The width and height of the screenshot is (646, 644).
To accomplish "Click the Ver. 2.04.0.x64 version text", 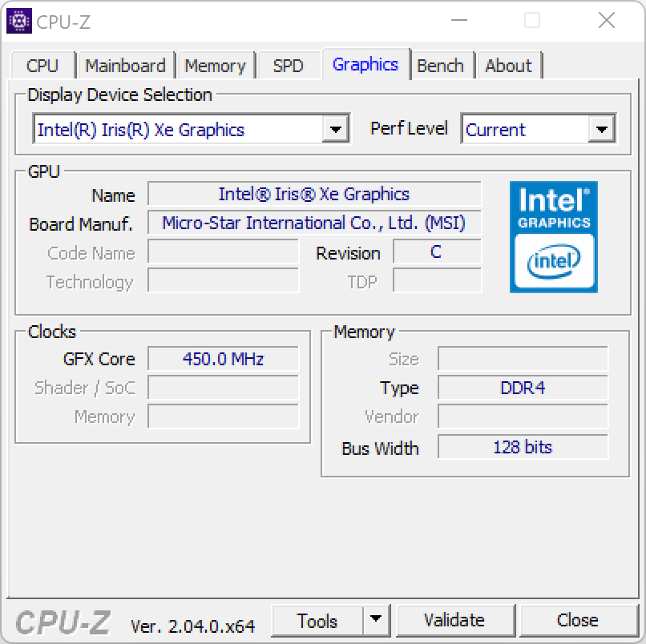I will point(193,626).
